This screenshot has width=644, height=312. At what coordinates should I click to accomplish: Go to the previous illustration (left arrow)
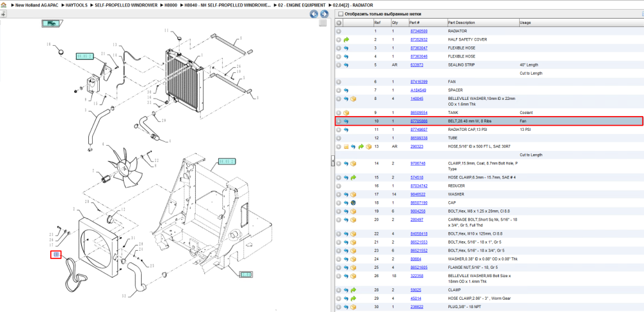(x=314, y=14)
